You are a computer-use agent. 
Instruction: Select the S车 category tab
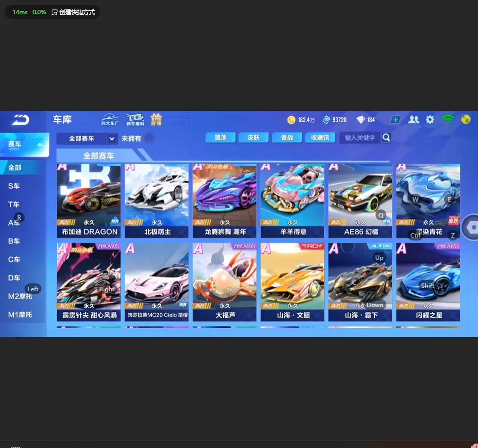pos(14,186)
